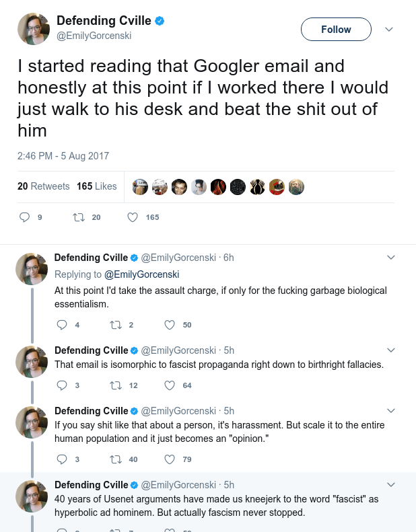Retweet the harassment opinion tweet with 40 retweets
This screenshot has width=416, height=532.
(x=116, y=459)
